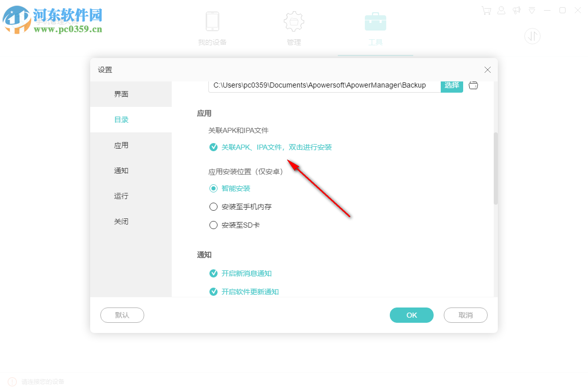Open the clipboard icon beside the backup path

[x=473, y=86]
